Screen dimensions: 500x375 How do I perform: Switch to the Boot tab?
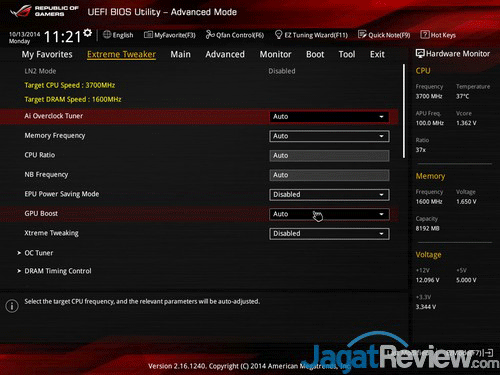[x=315, y=54]
